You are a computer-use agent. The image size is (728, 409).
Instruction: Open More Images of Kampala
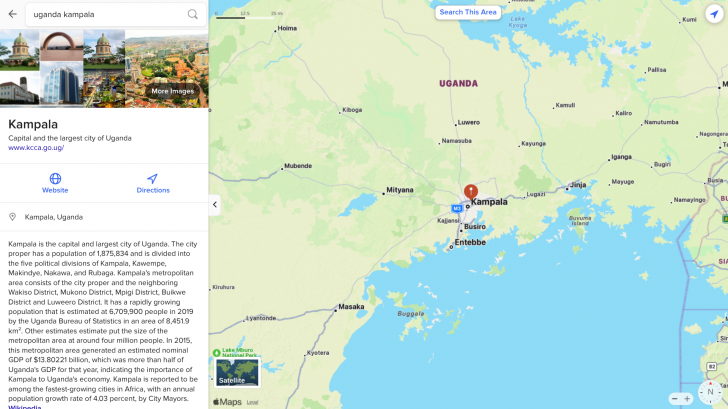click(x=172, y=91)
